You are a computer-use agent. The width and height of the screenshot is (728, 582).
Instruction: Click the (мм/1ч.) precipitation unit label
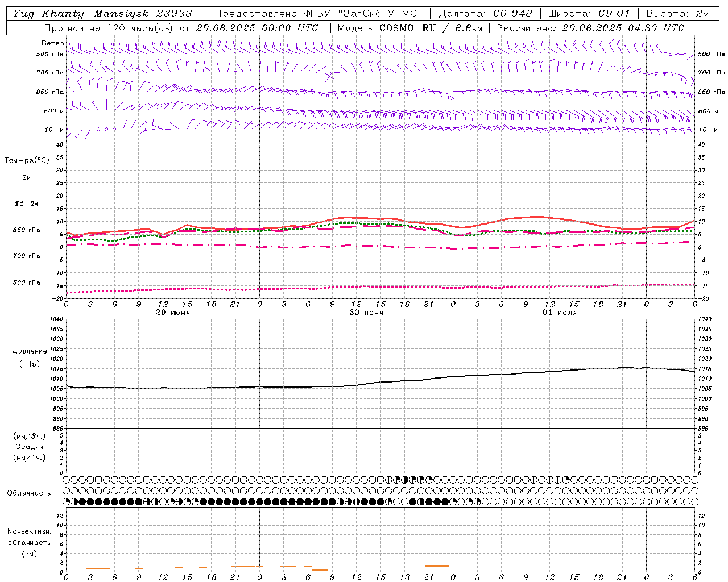(30, 458)
